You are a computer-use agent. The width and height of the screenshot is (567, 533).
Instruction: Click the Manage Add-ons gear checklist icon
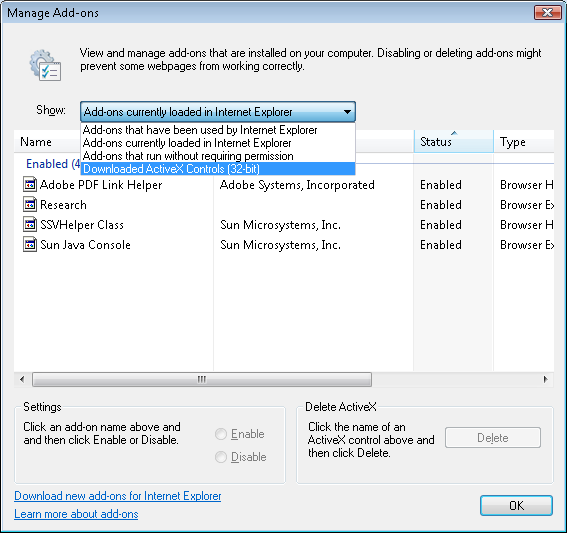(45, 65)
